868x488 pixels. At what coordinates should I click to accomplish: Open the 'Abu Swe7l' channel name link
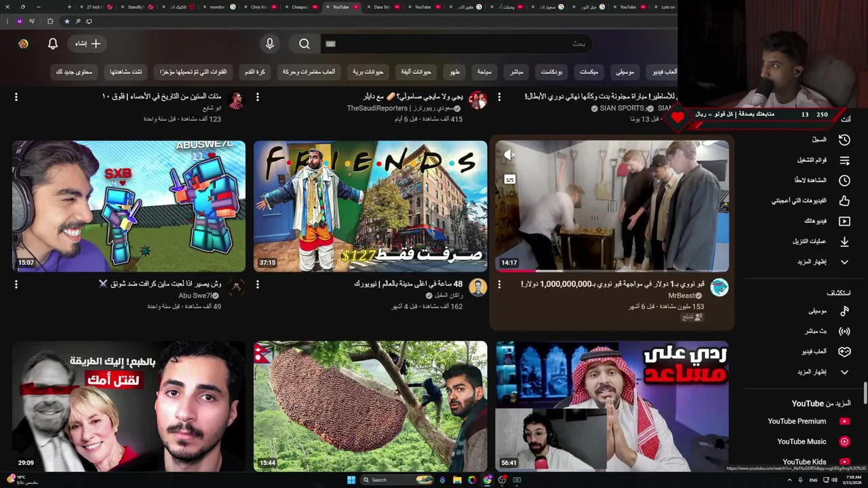[x=195, y=296]
